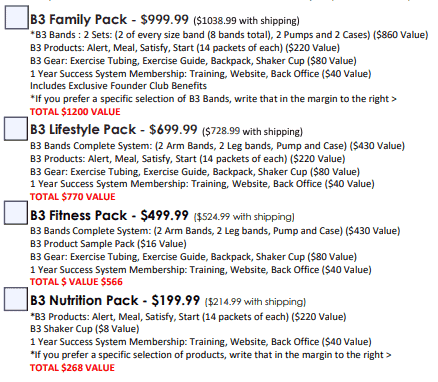
Task: Click the $524.99 with shipping note
Action: point(244,217)
